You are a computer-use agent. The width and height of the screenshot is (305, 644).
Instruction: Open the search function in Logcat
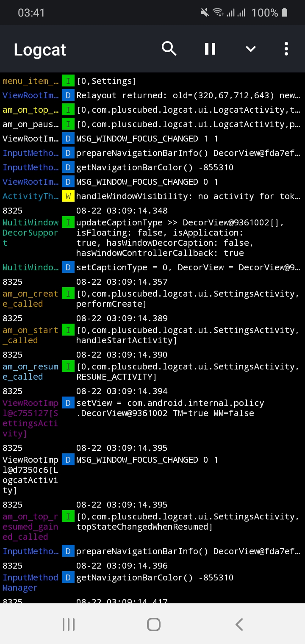(169, 48)
